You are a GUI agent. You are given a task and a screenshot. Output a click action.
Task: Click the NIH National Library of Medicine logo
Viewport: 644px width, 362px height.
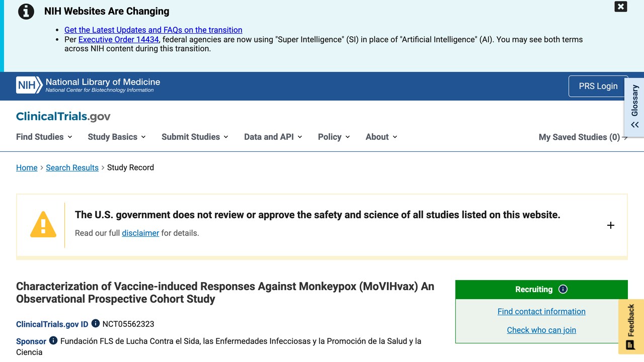click(x=88, y=85)
